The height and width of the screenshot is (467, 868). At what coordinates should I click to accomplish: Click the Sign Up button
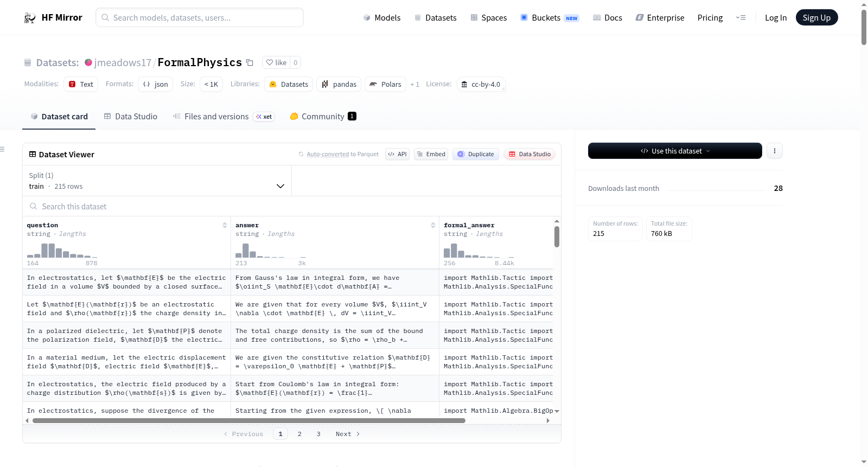(816, 17)
